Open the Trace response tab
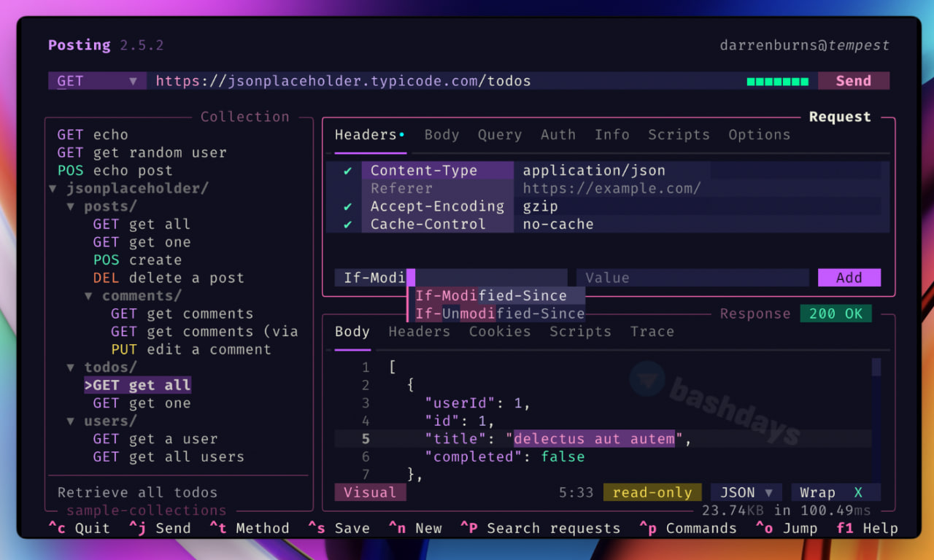Viewport: 934px width, 560px height. (652, 332)
